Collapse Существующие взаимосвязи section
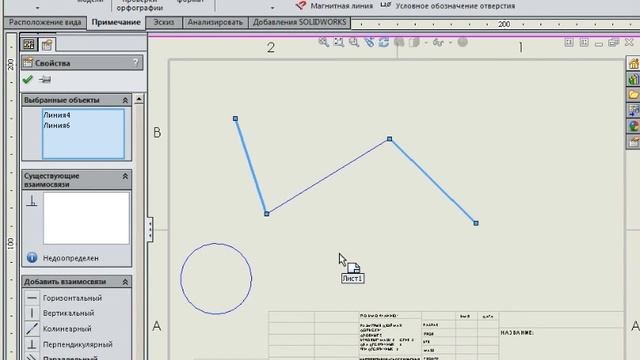 (125, 176)
